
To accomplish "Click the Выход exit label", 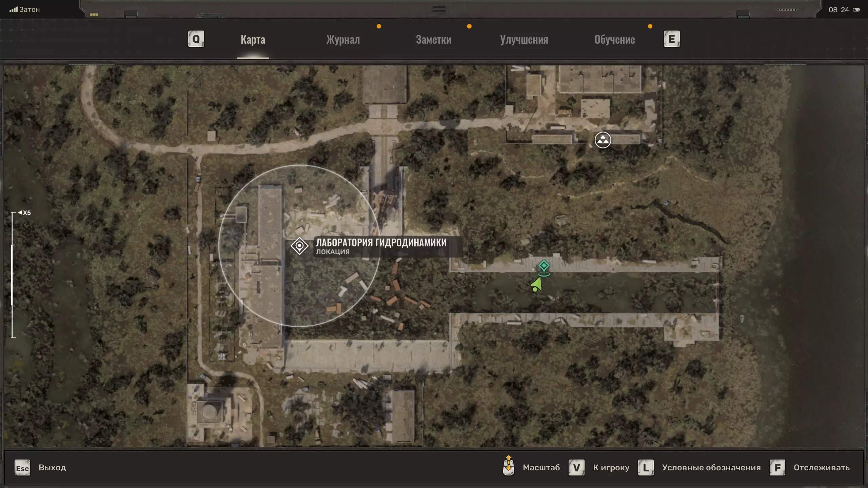I will 52,468.
